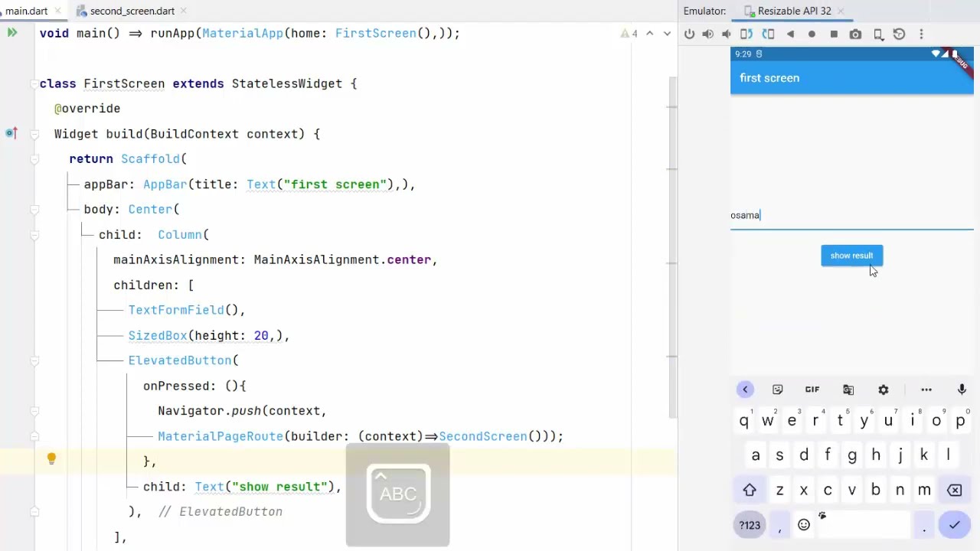Click 'StatelessWidget' in the class declaration
This screenshot has height=551, width=980.
coord(286,83)
